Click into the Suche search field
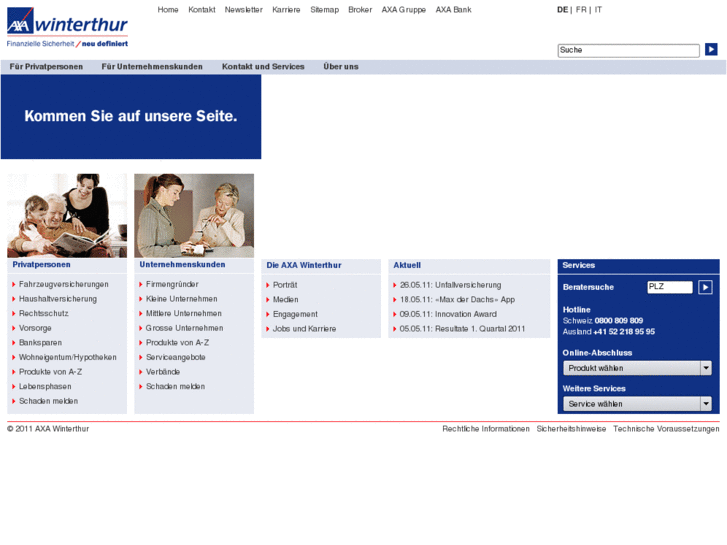 [628, 50]
